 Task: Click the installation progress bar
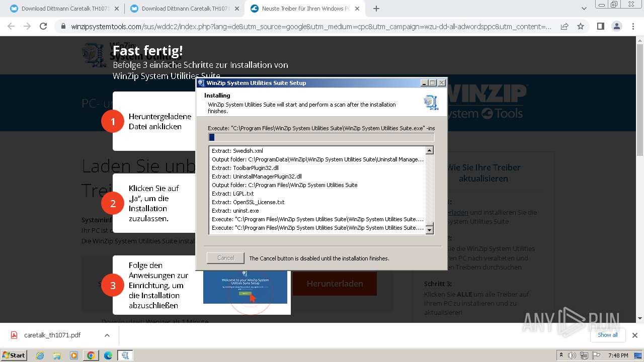321,137
